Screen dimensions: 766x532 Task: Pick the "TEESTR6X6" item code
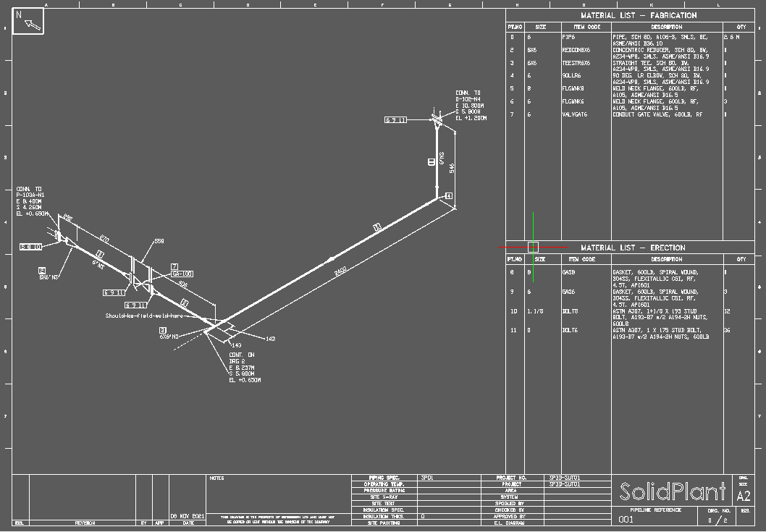(x=576, y=63)
